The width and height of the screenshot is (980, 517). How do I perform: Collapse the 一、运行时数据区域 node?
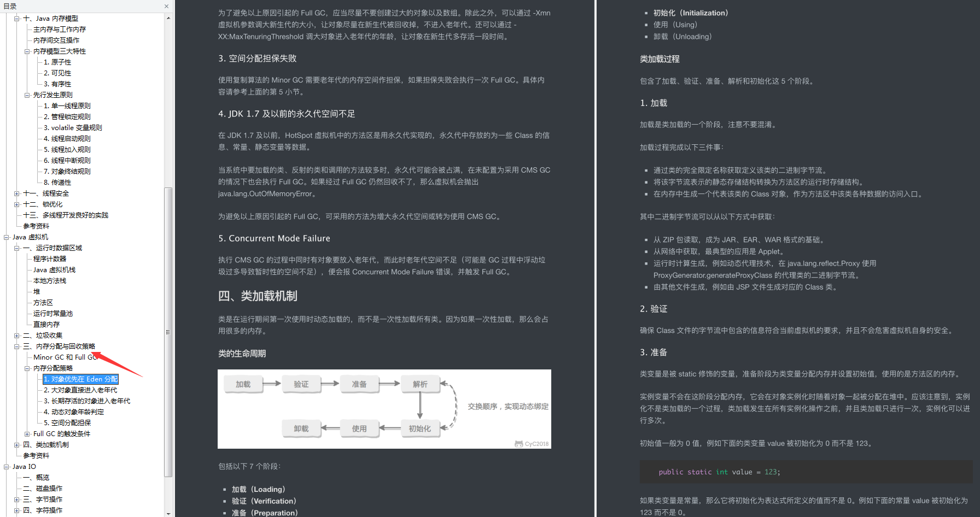point(17,248)
